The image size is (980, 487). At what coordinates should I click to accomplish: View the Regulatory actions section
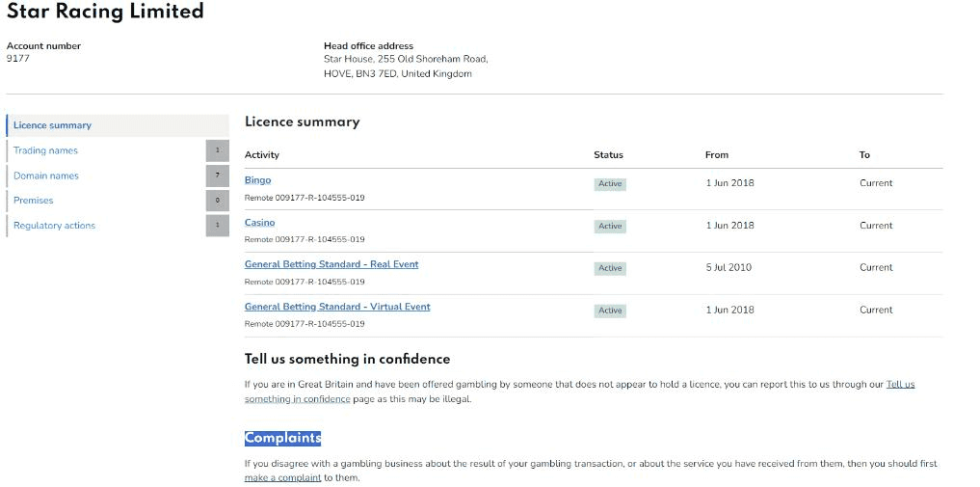54,226
